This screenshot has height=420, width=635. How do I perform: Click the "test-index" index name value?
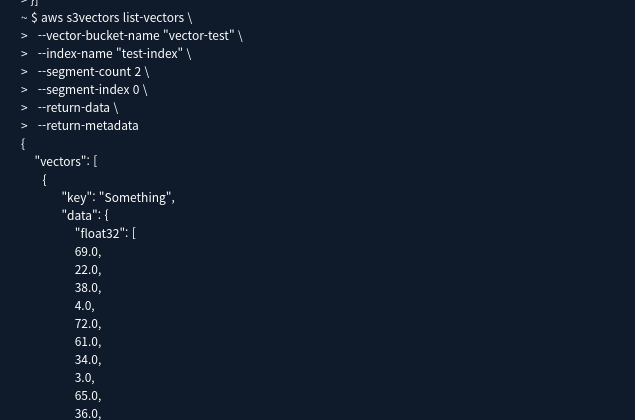[x=149, y=54]
